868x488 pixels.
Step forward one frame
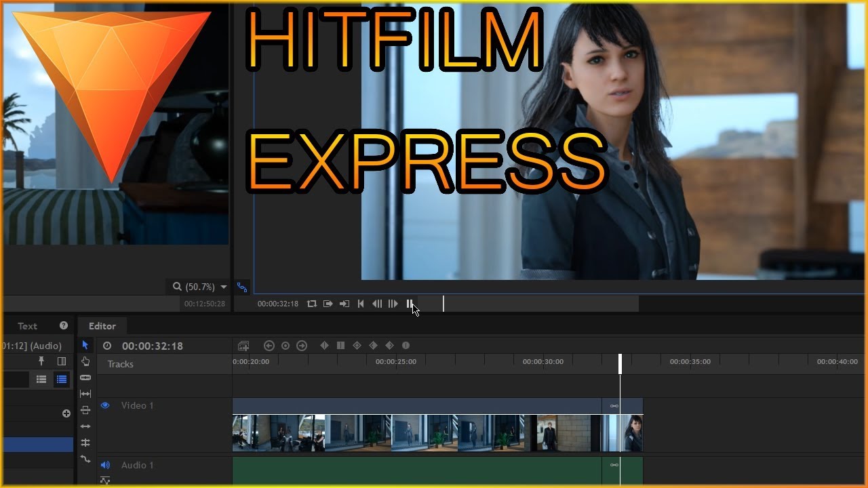coord(393,304)
